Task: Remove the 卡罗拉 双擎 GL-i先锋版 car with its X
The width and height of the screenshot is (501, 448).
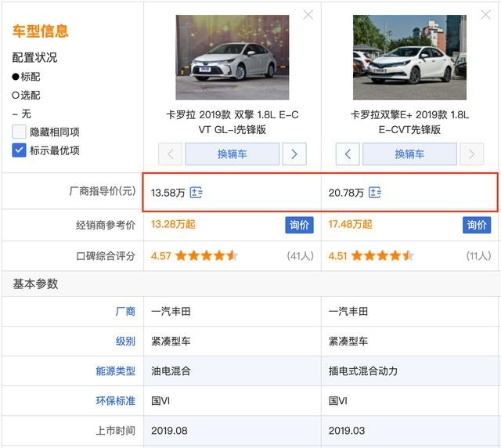Action: pos(308,15)
